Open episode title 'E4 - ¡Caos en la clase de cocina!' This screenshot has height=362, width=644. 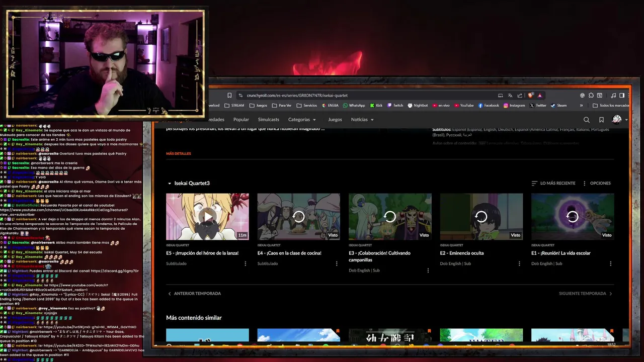pyautogui.click(x=289, y=253)
